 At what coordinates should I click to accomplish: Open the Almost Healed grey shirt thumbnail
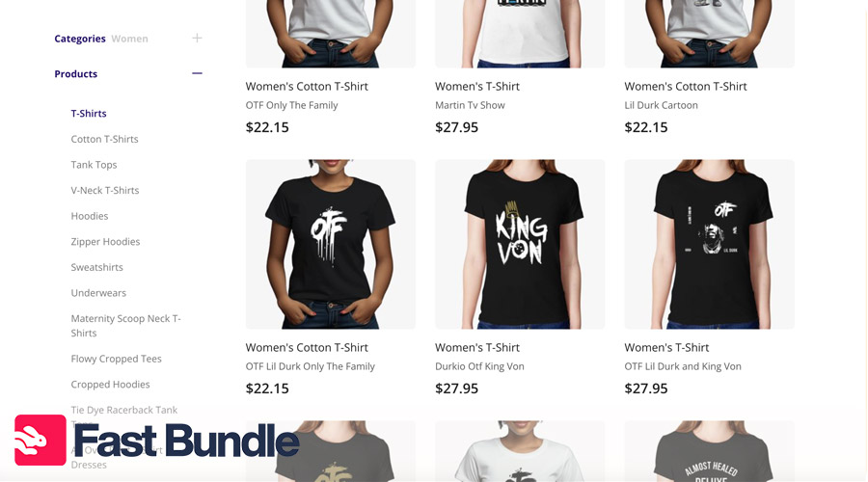point(709,451)
